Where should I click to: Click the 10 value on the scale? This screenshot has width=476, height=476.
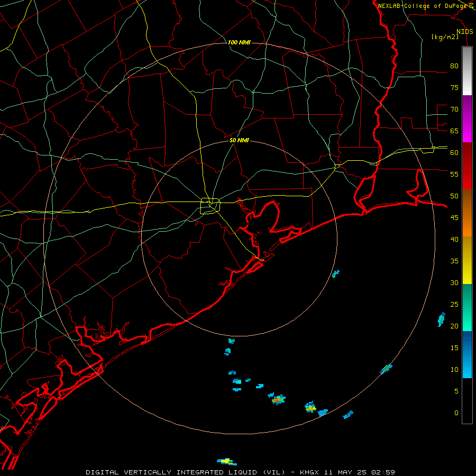[x=454, y=370]
